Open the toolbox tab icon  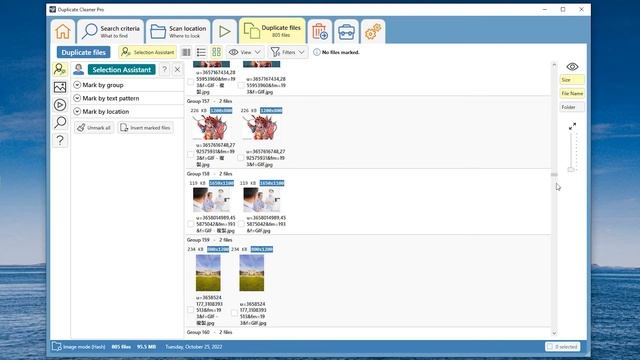click(346, 31)
